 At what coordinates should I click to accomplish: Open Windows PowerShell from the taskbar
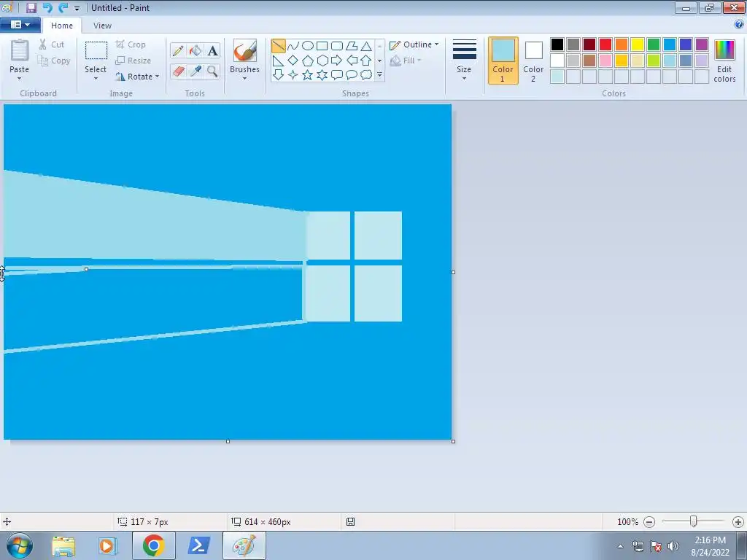point(198,545)
